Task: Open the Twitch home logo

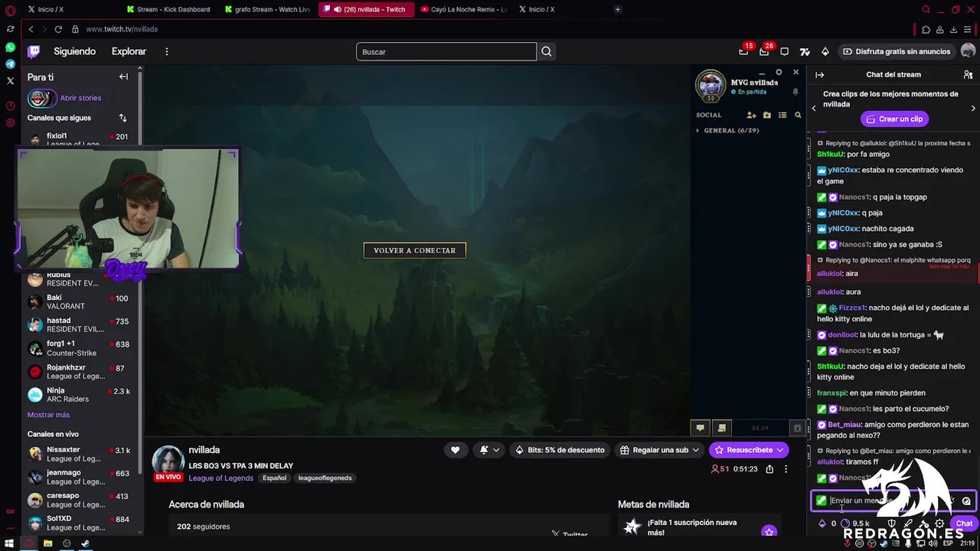Action: click(34, 51)
